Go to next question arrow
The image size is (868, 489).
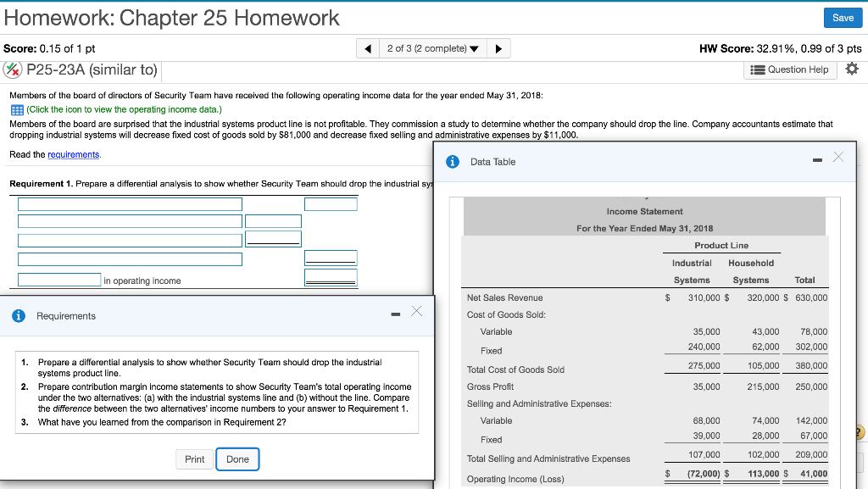[x=498, y=48]
